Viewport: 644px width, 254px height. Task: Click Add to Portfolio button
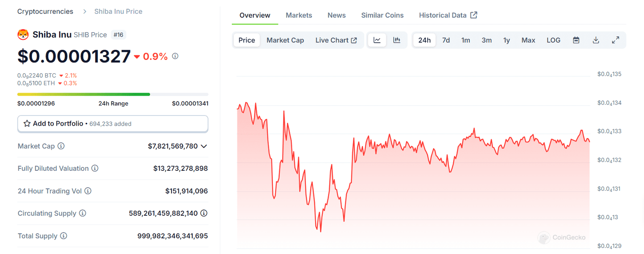[113, 124]
